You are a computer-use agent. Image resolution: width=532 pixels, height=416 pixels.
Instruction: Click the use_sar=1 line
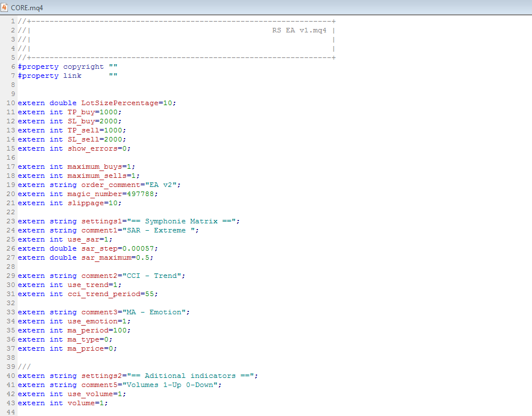65,240
